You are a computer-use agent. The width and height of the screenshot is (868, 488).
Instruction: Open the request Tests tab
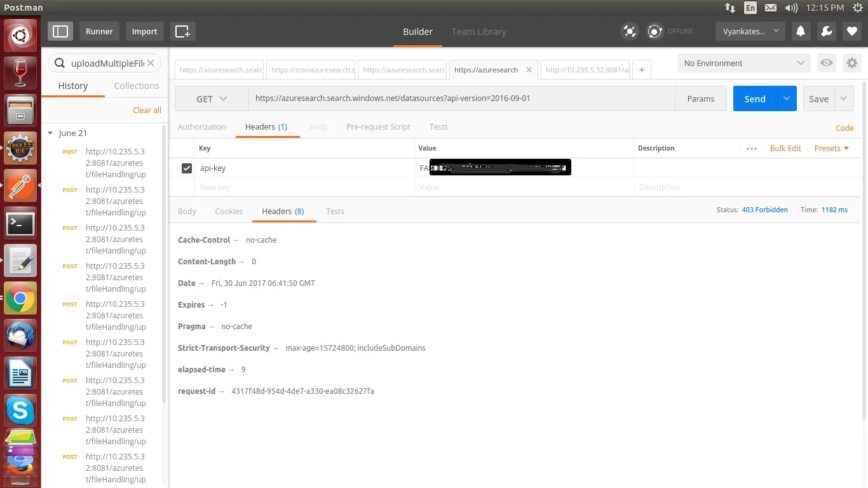(438, 126)
